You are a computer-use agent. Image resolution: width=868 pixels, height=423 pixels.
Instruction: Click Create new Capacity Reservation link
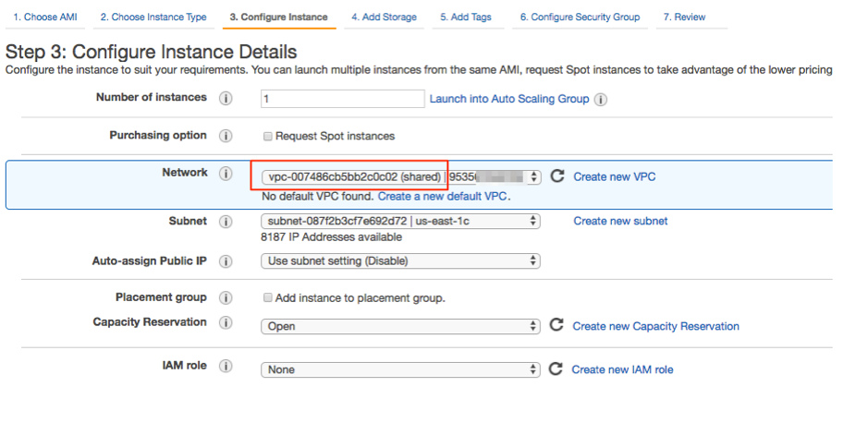pyautogui.click(x=656, y=326)
